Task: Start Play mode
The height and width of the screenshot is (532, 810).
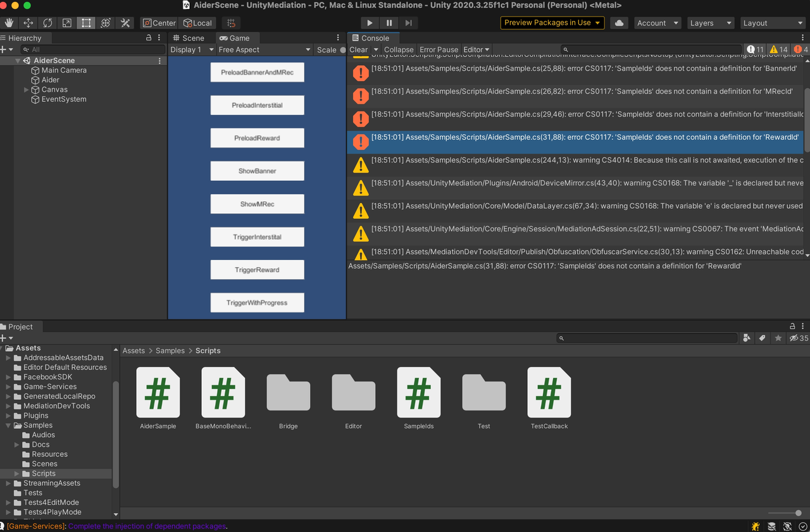Action: pos(370,23)
